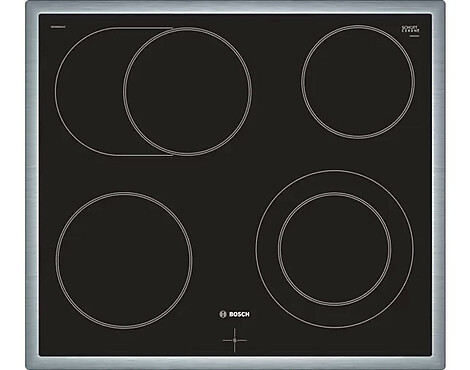The height and width of the screenshot is (370, 470).
Task: Click the small text under the Schott Ceran logo
Action: point(415,35)
